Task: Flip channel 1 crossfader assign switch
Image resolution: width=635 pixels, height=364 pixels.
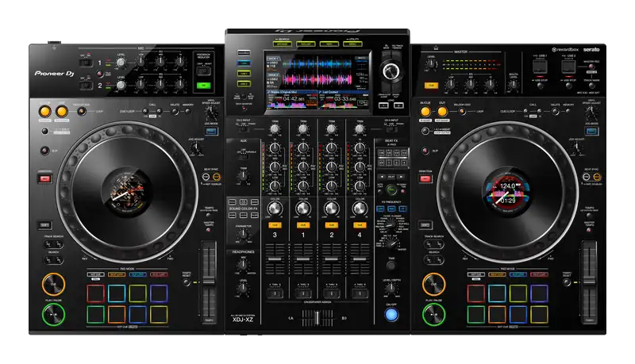Action: 303,293
